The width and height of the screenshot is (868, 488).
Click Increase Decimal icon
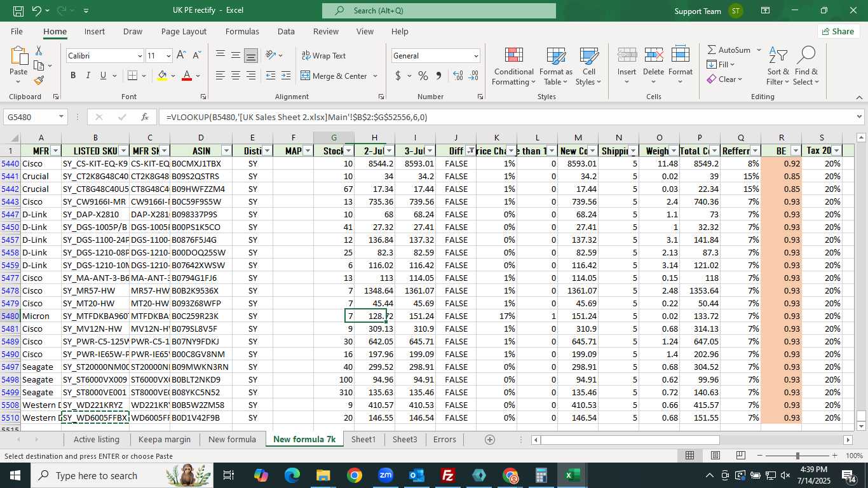458,76
